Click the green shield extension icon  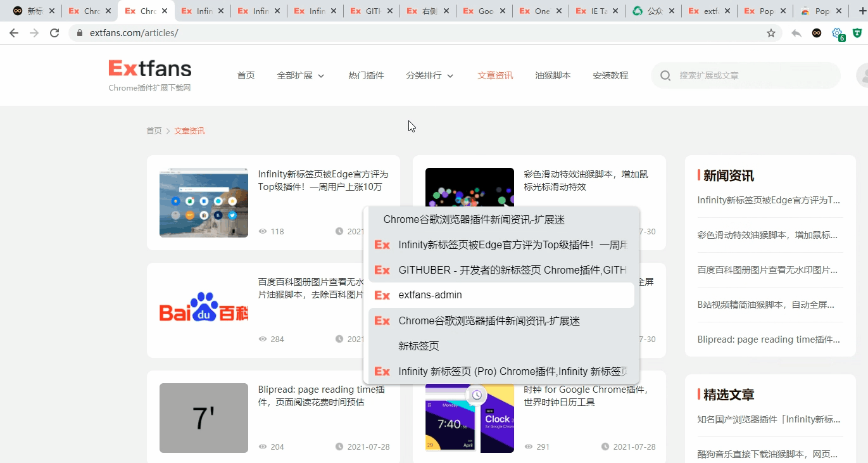pyautogui.click(x=857, y=33)
